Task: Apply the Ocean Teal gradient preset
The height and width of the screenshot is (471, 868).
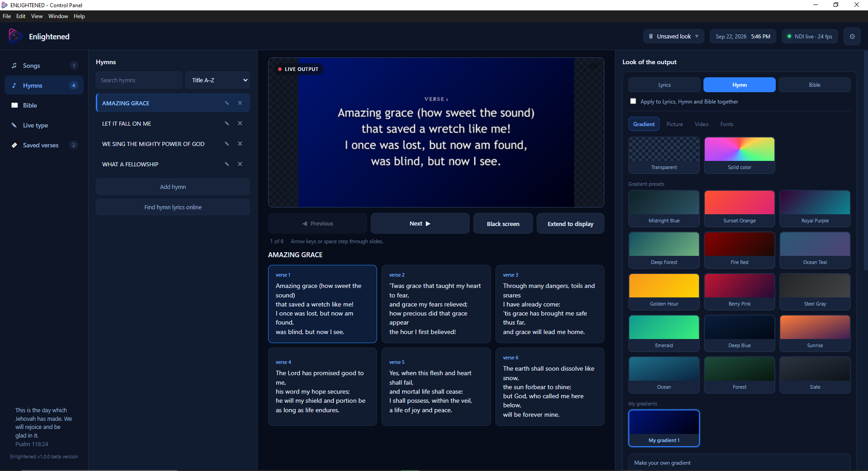Action: tap(815, 250)
